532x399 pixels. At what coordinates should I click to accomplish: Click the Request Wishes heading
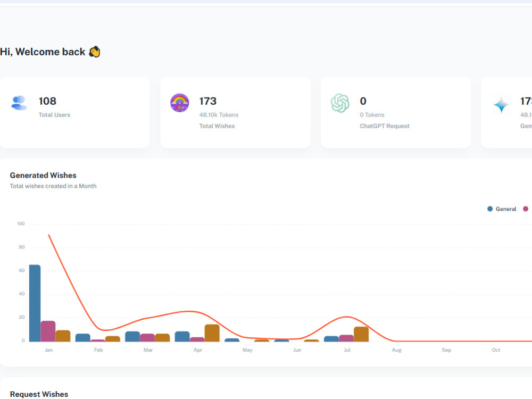pos(39,394)
